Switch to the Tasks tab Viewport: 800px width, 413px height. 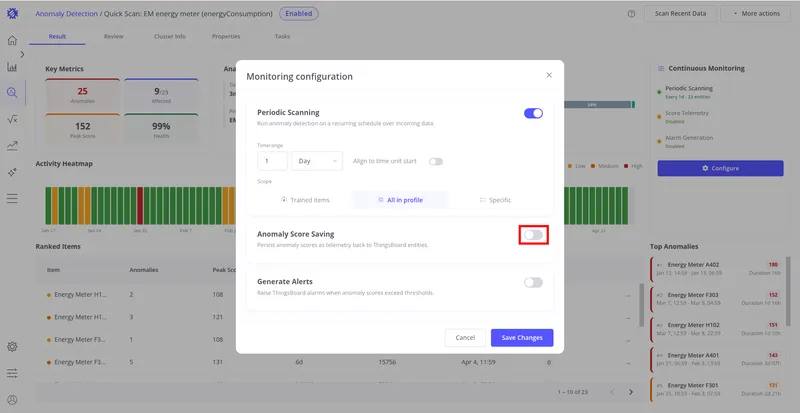click(282, 37)
